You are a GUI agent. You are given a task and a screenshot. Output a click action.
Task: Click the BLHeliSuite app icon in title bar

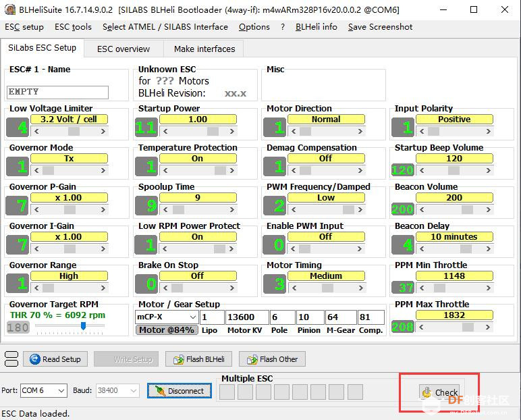(x=10, y=9)
